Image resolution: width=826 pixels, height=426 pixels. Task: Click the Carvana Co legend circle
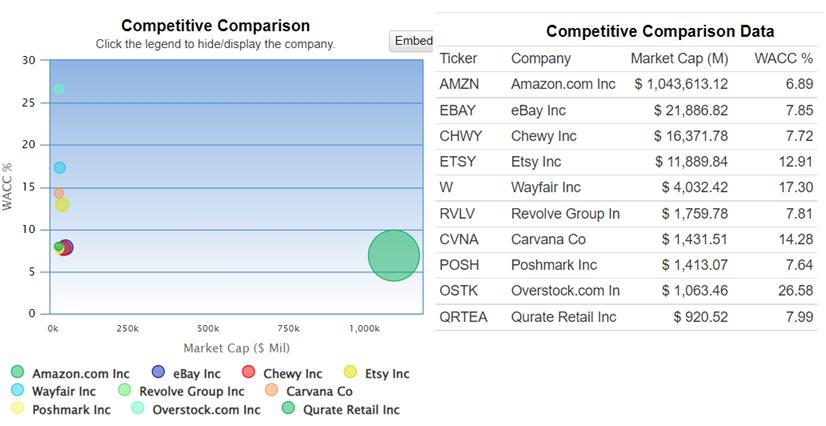[272, 391]
